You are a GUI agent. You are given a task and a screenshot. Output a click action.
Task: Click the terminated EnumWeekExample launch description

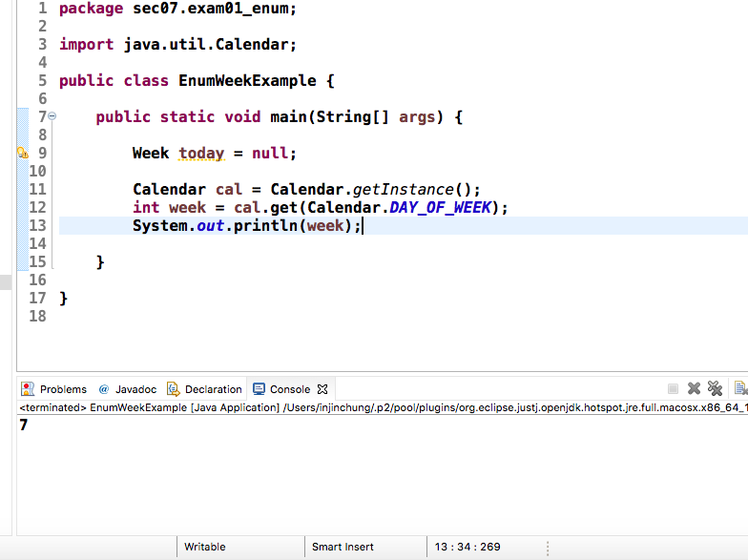[x=383, y=408]
